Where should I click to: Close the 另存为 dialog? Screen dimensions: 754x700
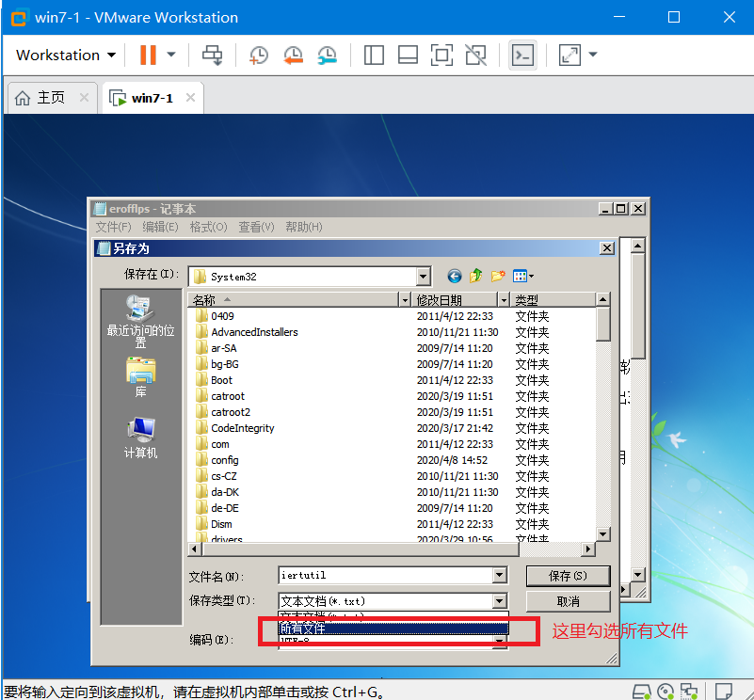pos(607,248)
